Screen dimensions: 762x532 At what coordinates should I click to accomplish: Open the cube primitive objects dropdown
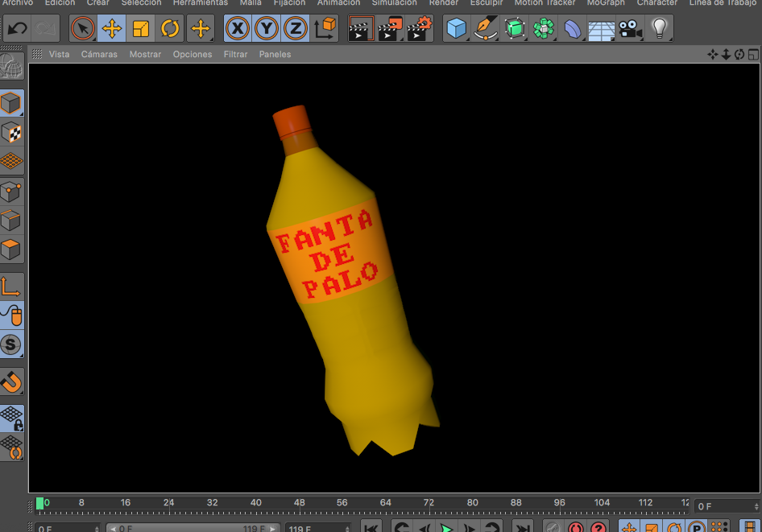(457, 30)
